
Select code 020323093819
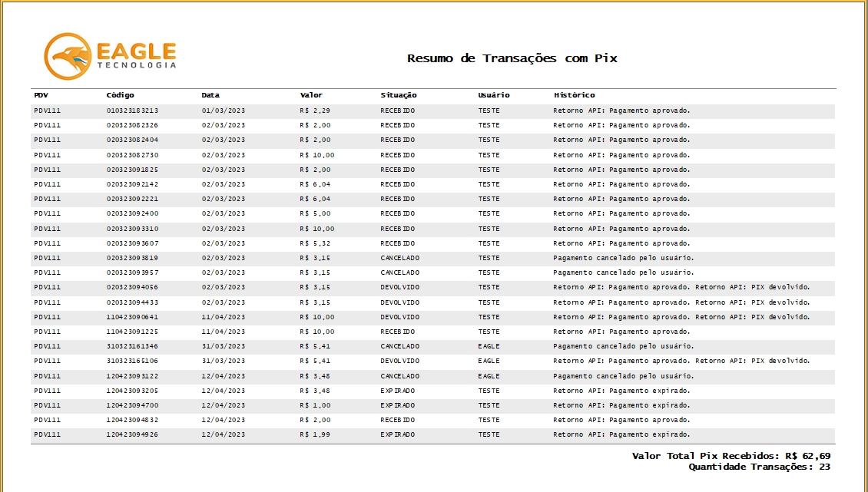pyautogui.click(x=132, y=258)
